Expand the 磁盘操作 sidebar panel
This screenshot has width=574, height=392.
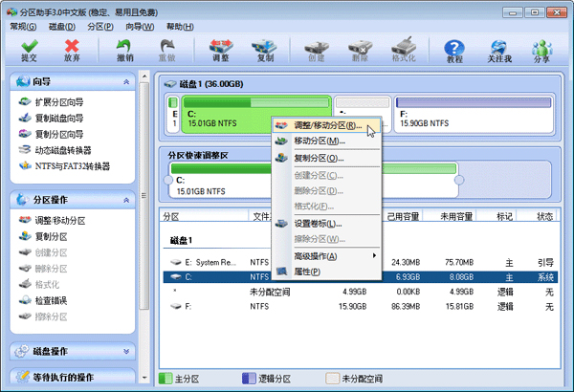124,351
